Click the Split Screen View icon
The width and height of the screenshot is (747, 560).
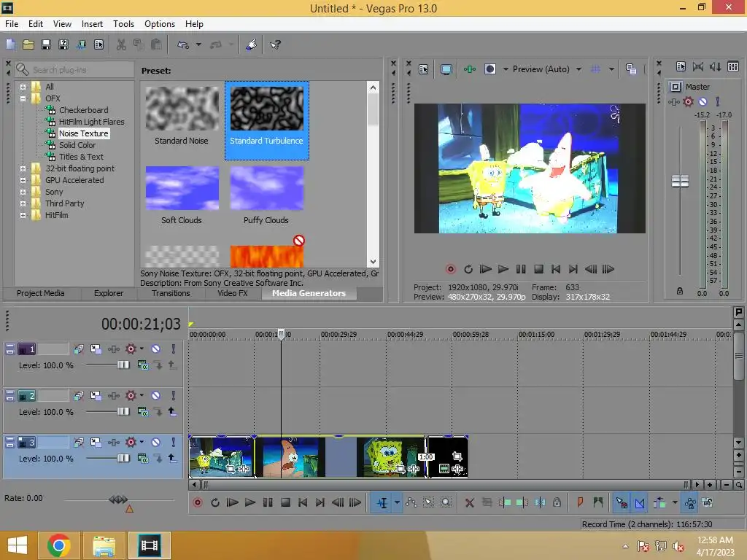(489, 69)
